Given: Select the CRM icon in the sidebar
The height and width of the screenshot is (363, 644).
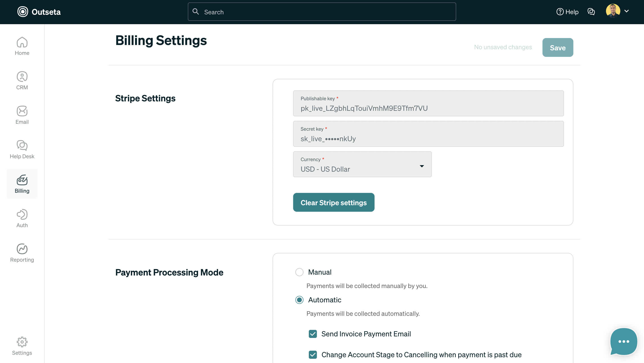Looking at the screenshot, I should [x=22, y=80].
